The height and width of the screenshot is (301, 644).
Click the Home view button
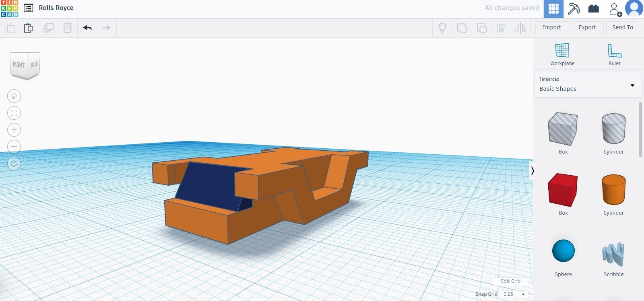click(x=14, y=96)
